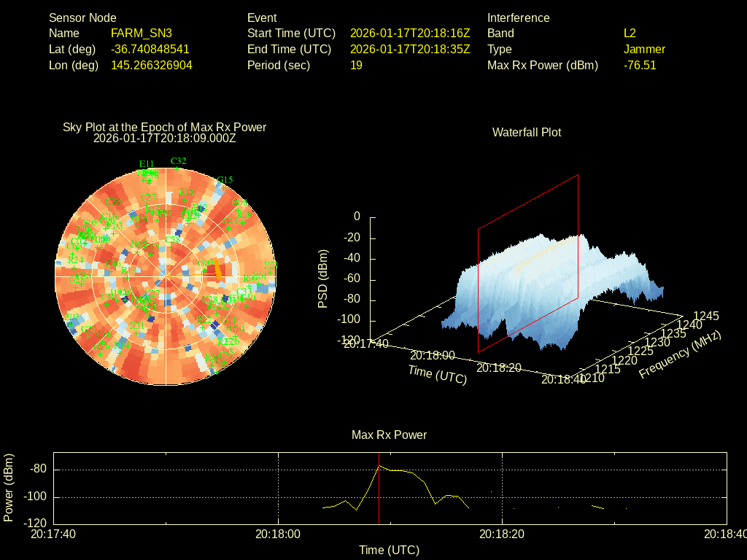Click the E11 satellite label
This screenshot has width=747, height=560.
coord(147,163)
